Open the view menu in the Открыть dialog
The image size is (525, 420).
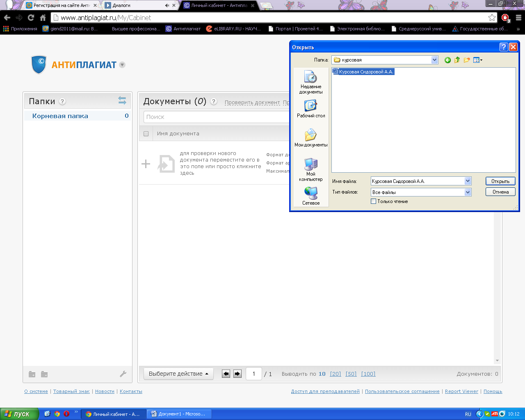(x=478, y=60)
